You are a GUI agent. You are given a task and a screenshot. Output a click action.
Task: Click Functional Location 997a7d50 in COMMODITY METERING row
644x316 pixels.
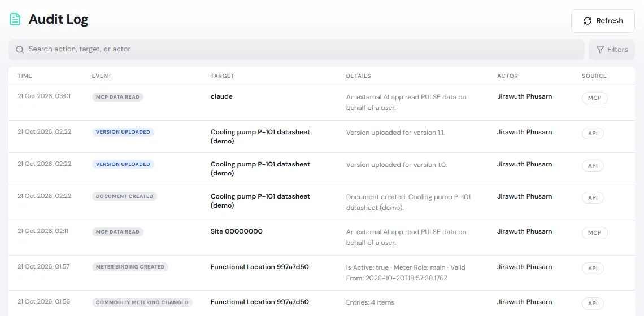tap(259, 302)
